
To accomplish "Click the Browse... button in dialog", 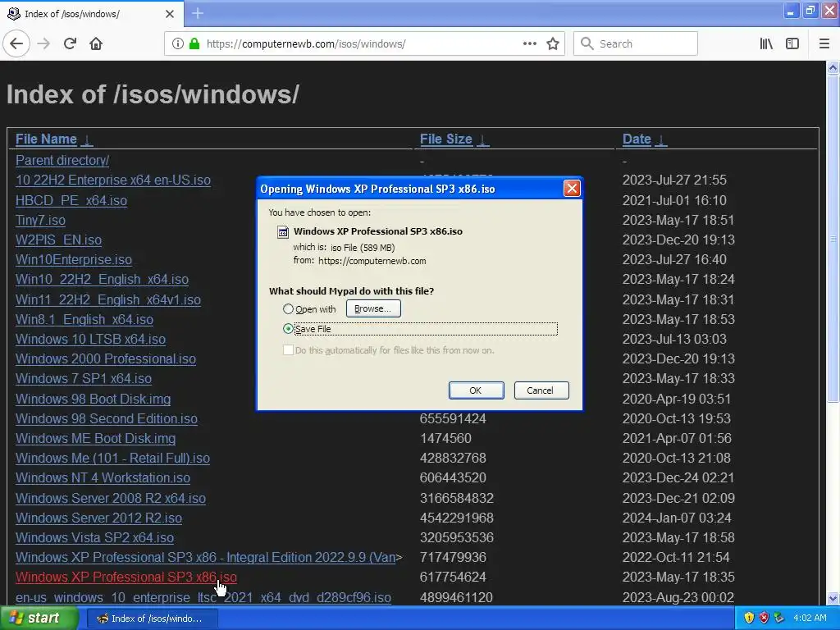I will (x=373, y=308).
